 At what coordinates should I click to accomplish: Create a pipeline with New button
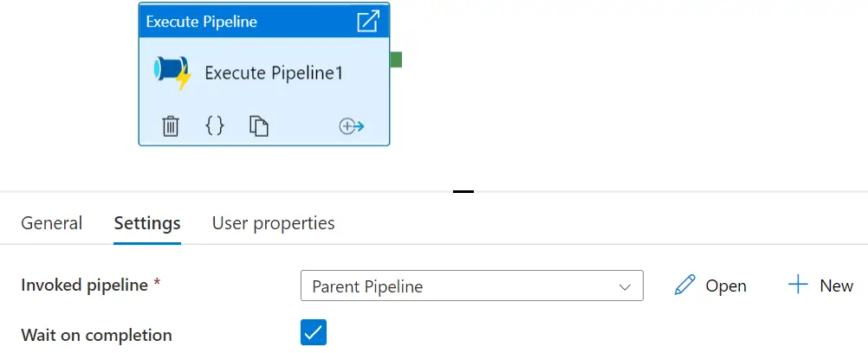820,286
